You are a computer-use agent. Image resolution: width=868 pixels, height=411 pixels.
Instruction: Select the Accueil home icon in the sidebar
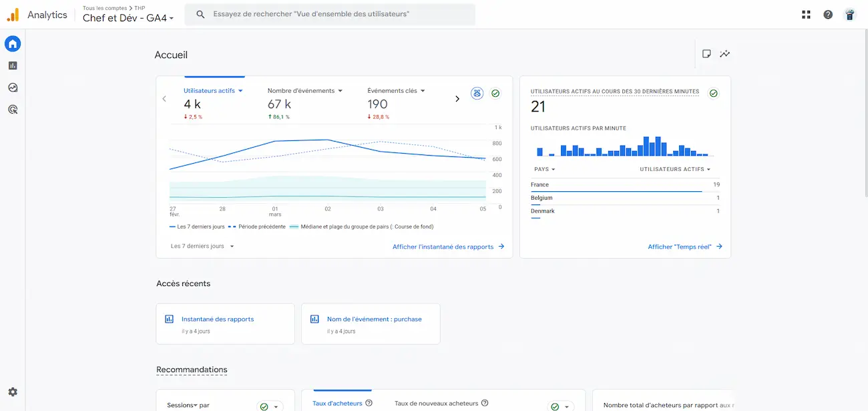click(12, 43)
